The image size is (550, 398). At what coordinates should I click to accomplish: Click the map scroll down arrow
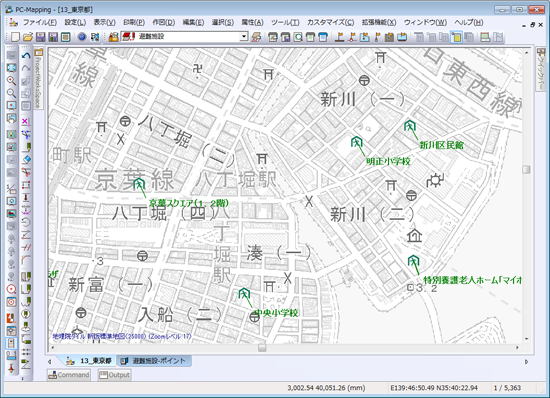[526, 339]
